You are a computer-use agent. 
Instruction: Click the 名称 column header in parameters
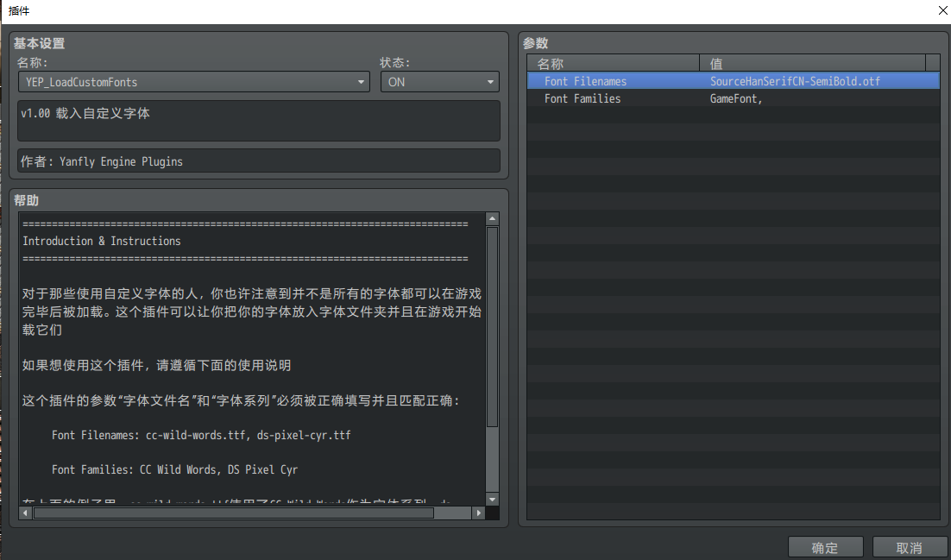tap(614, 63)
